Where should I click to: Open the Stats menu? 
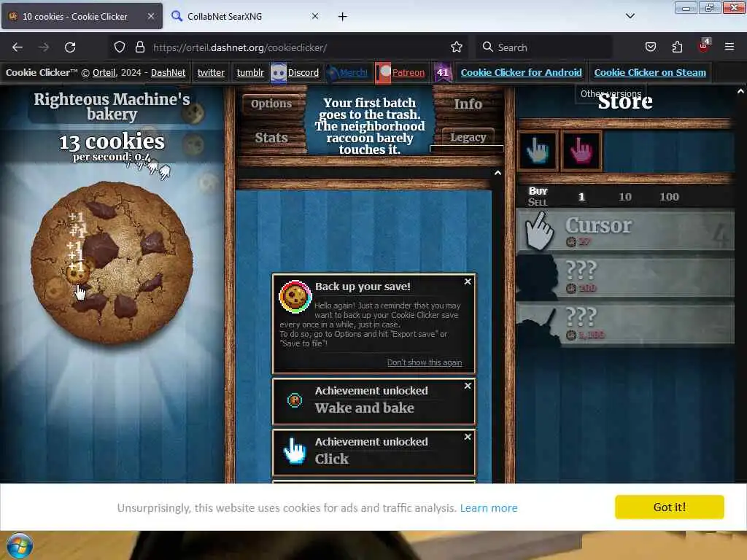pyautogui.click(x=271, y=138)
